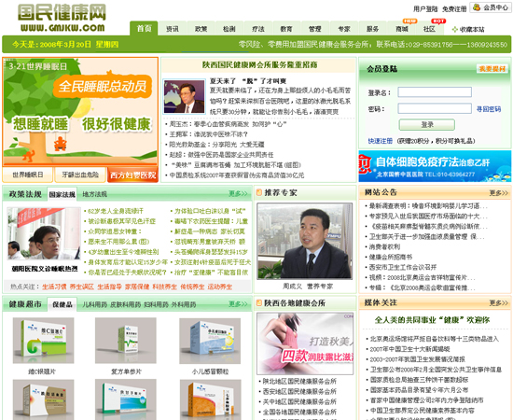Viewport: 513px width, 420px height.
Task: Open the 全民睡眠总动员 sleep day banner
Action: click(x=80, y=112)
